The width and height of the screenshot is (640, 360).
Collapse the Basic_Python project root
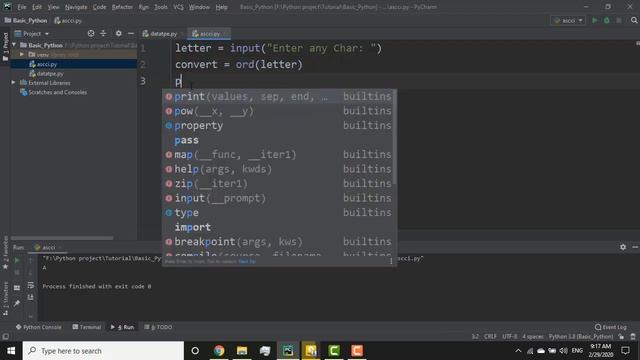click(14, 44)
